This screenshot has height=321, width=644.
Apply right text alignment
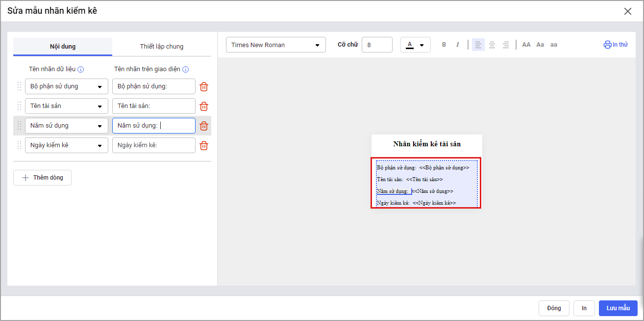coord(506,45)
